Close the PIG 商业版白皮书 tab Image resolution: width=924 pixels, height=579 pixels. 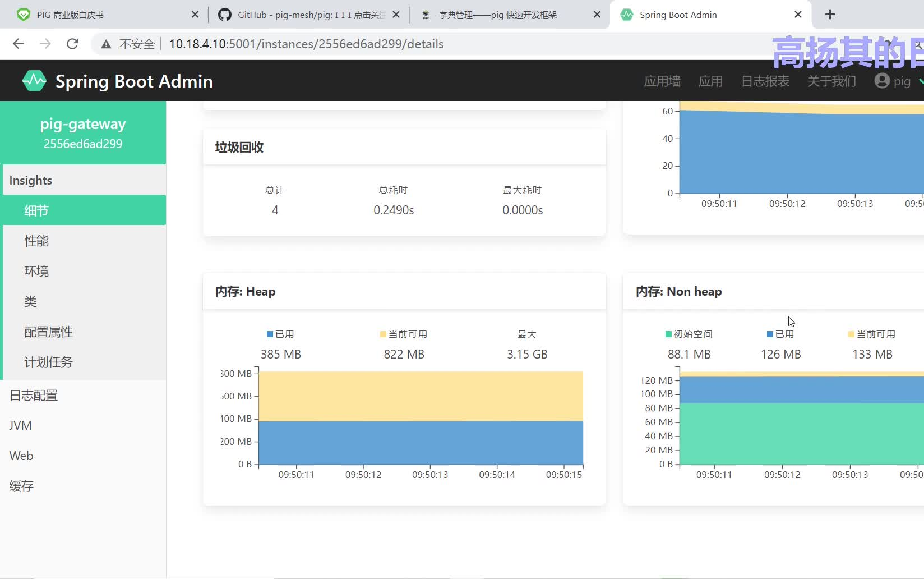[195, 15]
